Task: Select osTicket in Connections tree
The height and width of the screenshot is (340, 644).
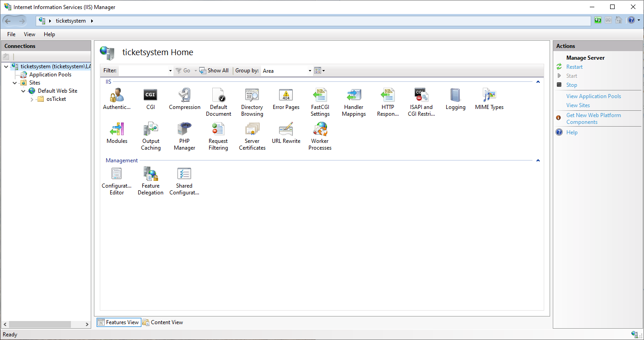Action: (x=56, y=99)
